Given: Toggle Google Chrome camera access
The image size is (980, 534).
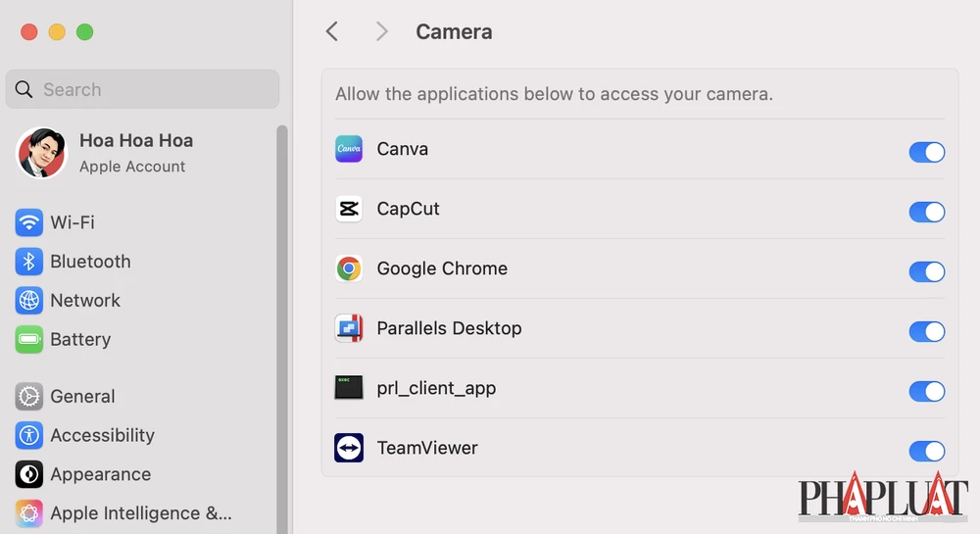Looking at the screenshot, I should coord(926,271).
